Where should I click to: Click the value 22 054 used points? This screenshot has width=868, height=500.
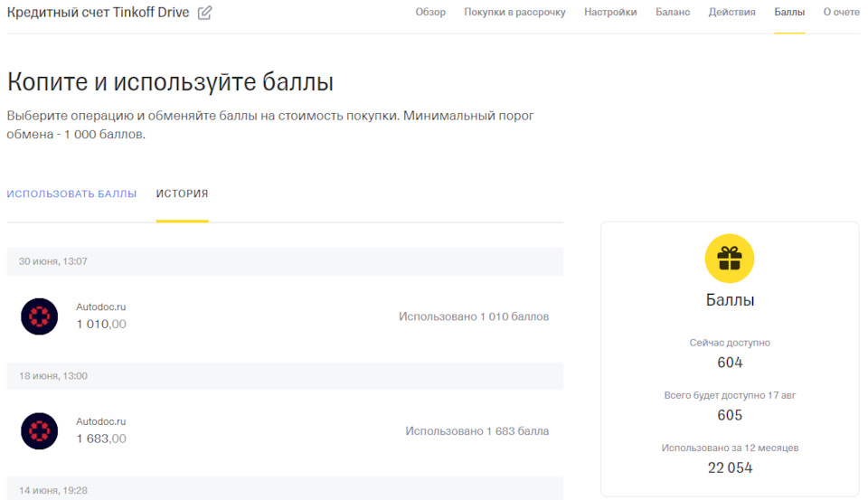[731, 467]
